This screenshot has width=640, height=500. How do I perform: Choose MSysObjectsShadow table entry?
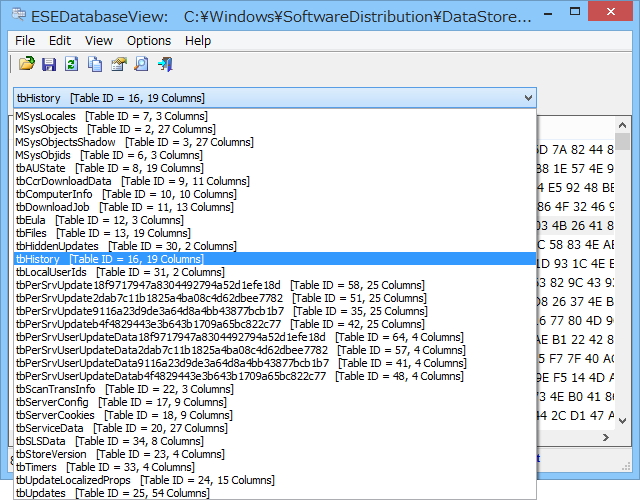click(x=275, y=142)
